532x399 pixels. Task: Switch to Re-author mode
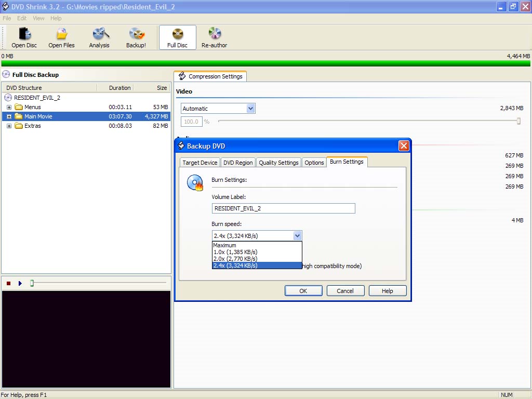[x=215, y=37]
